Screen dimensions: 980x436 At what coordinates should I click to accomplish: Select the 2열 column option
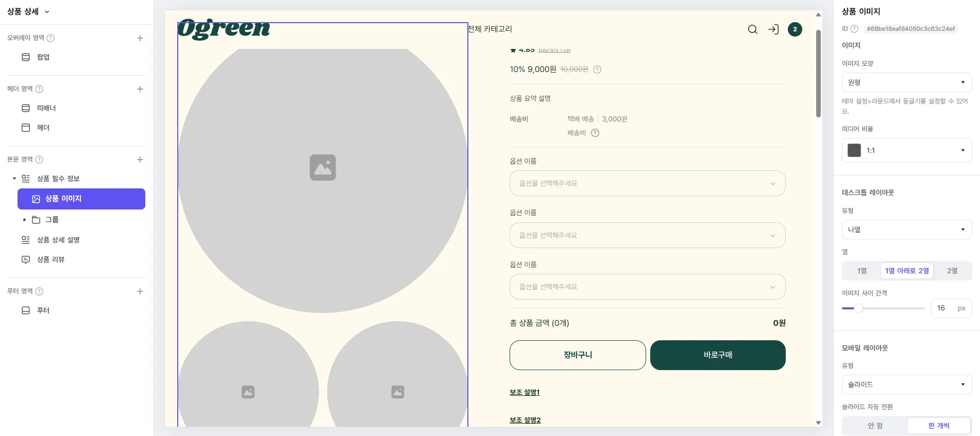pos(952,271)
